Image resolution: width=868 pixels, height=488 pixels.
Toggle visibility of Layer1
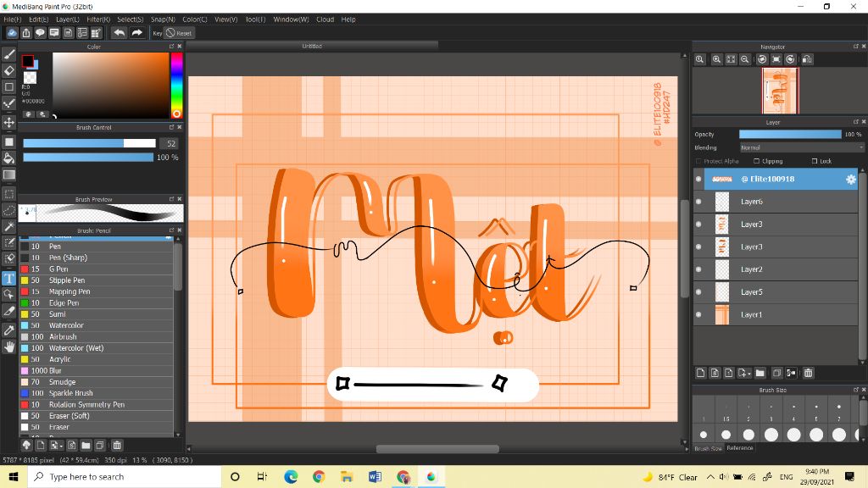click(x=698, y=314)
